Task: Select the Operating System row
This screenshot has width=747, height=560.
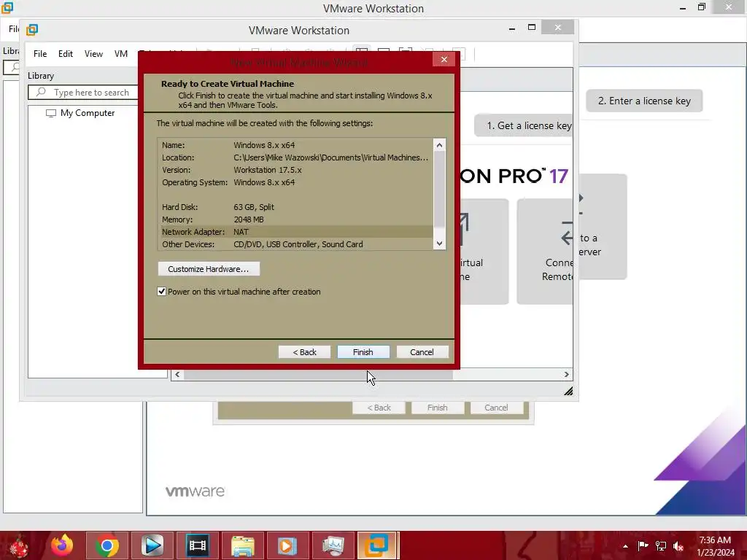Action: 296,182
